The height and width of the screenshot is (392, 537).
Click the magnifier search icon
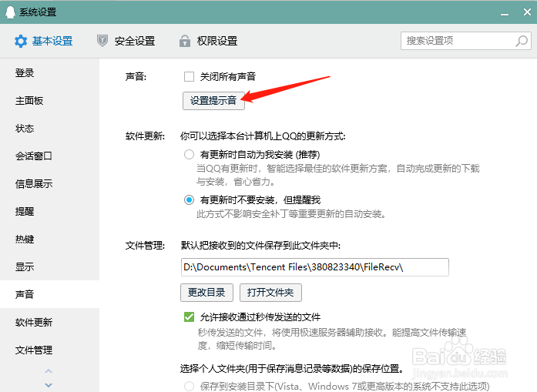point(522,41)
